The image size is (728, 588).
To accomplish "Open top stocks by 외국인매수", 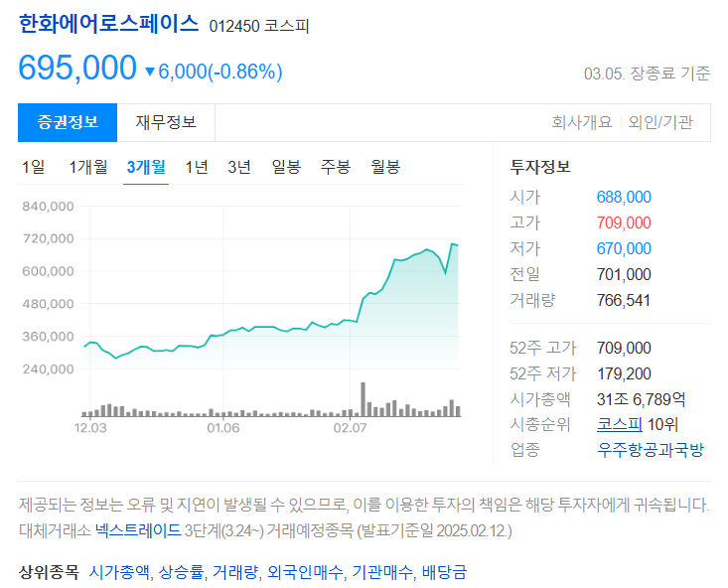I will click(x=305, y=572).
